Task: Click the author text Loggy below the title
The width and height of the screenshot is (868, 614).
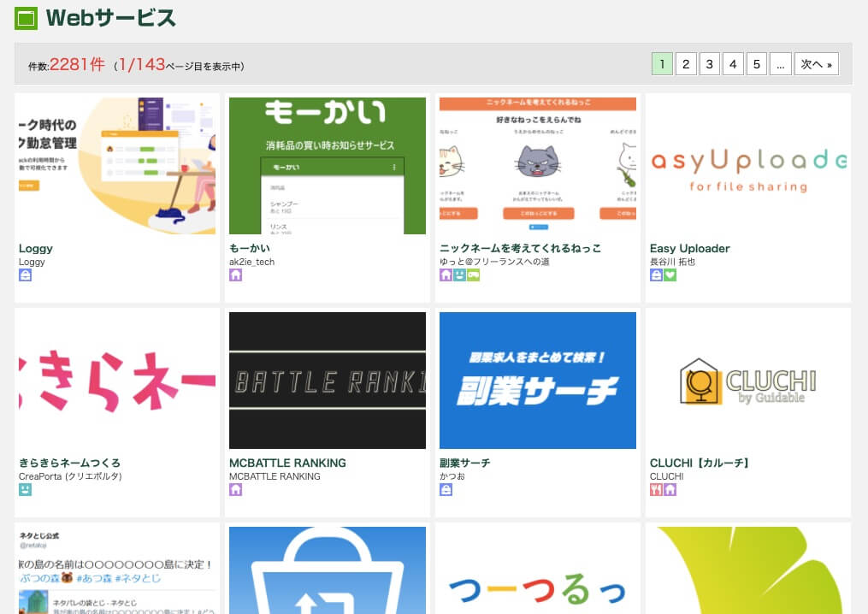Action: tap(32, 262)
